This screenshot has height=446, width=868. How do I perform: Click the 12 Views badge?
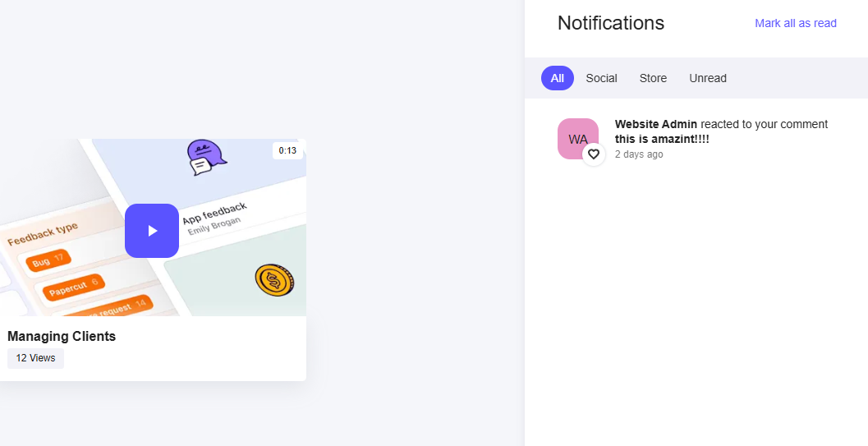(x=35, y=358)
